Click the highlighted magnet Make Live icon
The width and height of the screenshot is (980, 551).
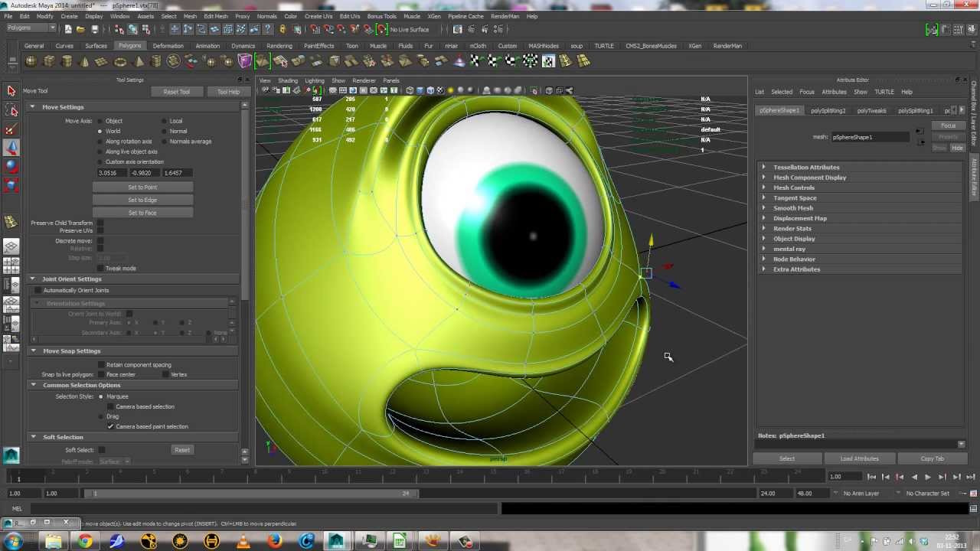[382, 29]
